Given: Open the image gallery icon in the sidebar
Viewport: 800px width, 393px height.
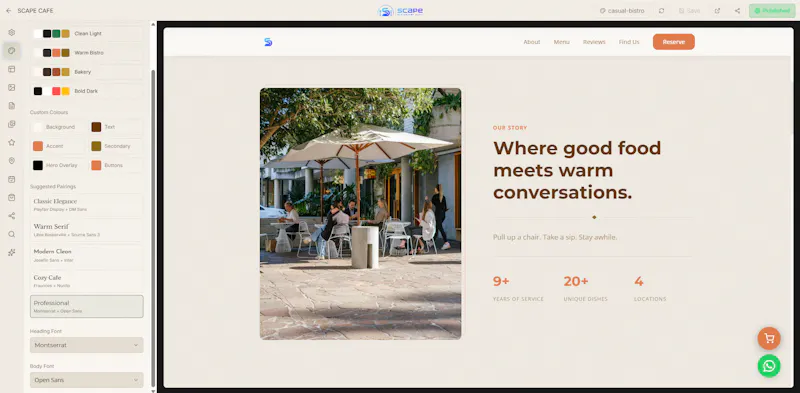Looking at the screenshot, I should pyautogui.click(x=11, y=87).
